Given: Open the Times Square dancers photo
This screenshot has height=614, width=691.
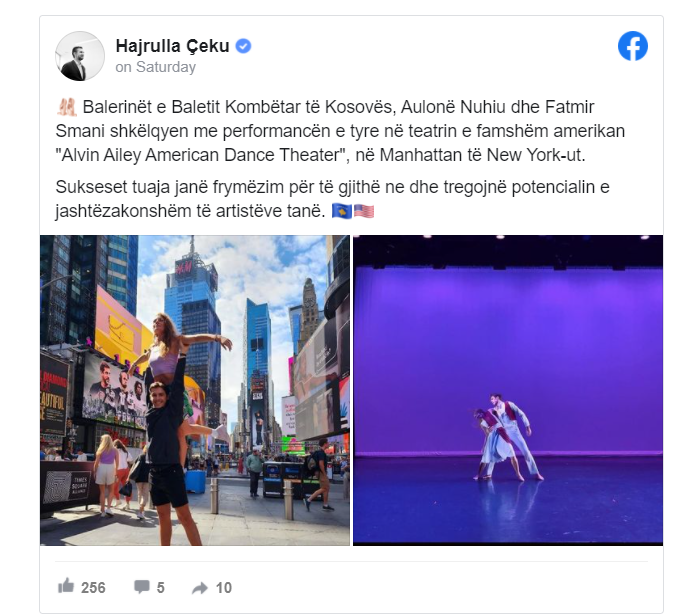Looking at the screenshot, I should (x=195, y=390).
